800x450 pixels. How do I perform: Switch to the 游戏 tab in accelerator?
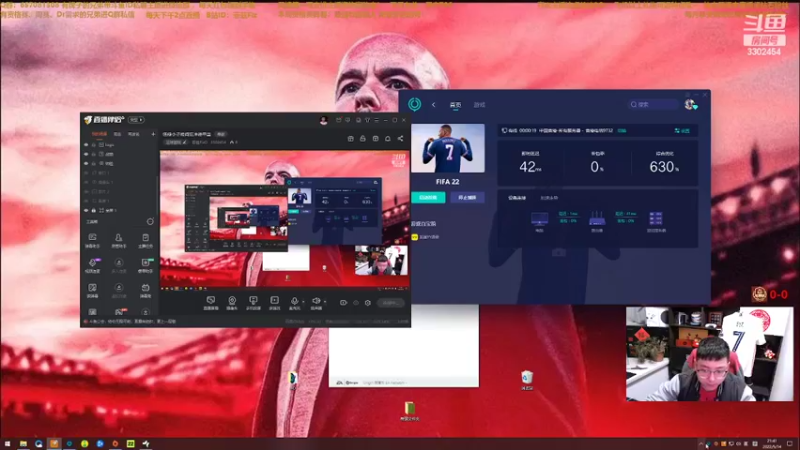(479, 105)
